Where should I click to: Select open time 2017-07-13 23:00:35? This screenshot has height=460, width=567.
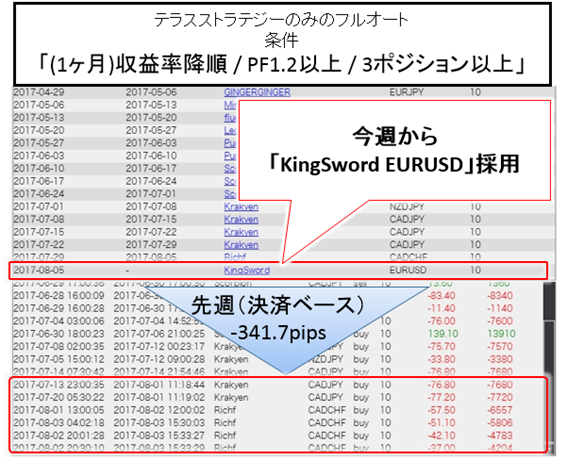[59, 384]
